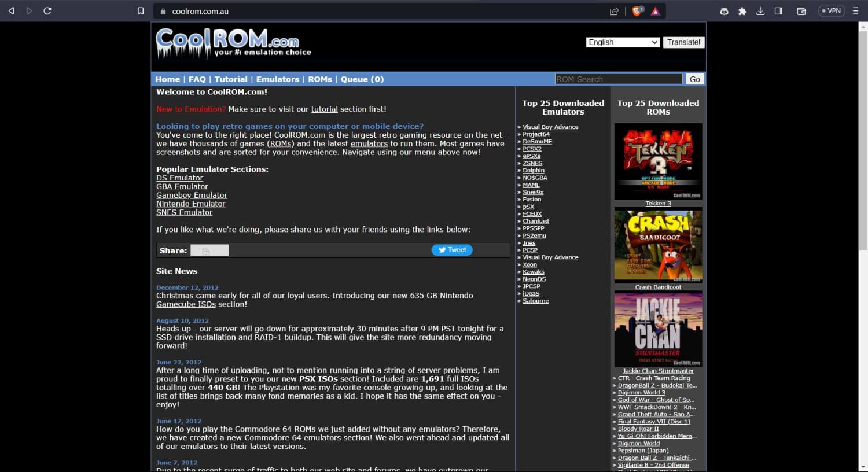Open the PCSX2 emulator link
868x472 pixels.
point(532,149)
